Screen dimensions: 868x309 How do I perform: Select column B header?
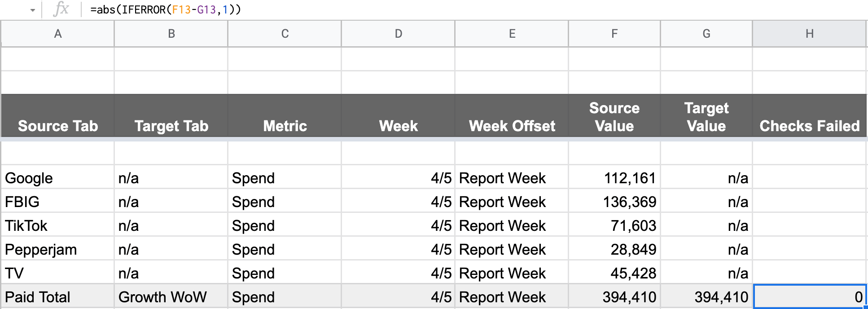(x=171, y=34)
